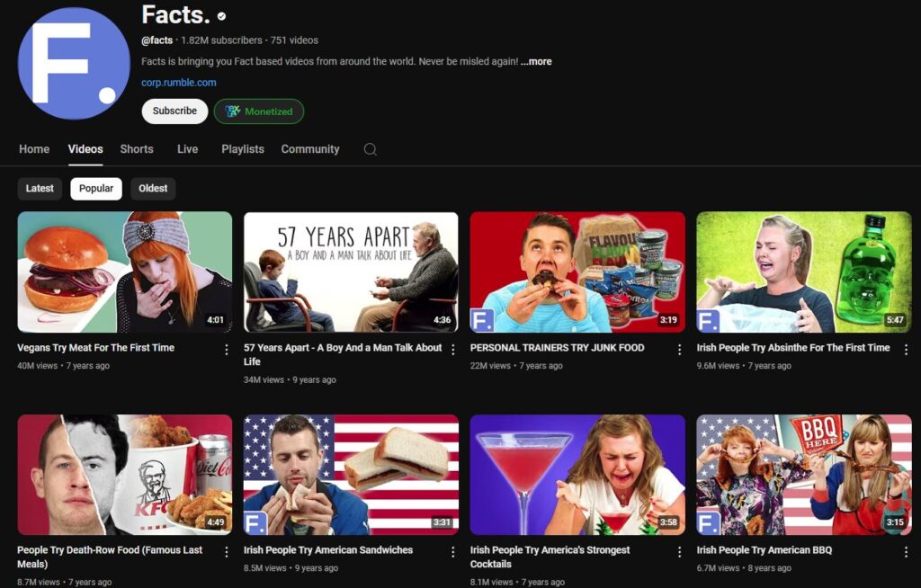
Task: Click the 751 videos count
Action: click(294, 40)
